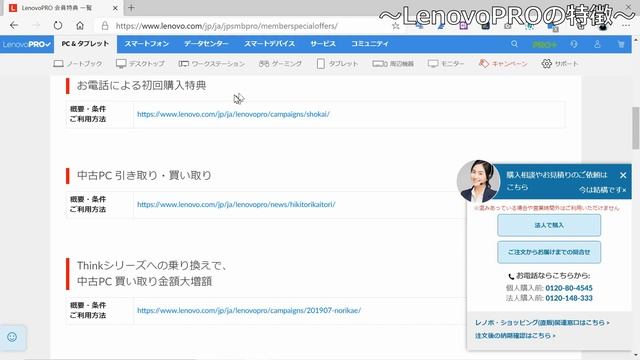640x360 pixels.
Task: Close the LenovoPRO browser tab
Action: coord(115,8)
